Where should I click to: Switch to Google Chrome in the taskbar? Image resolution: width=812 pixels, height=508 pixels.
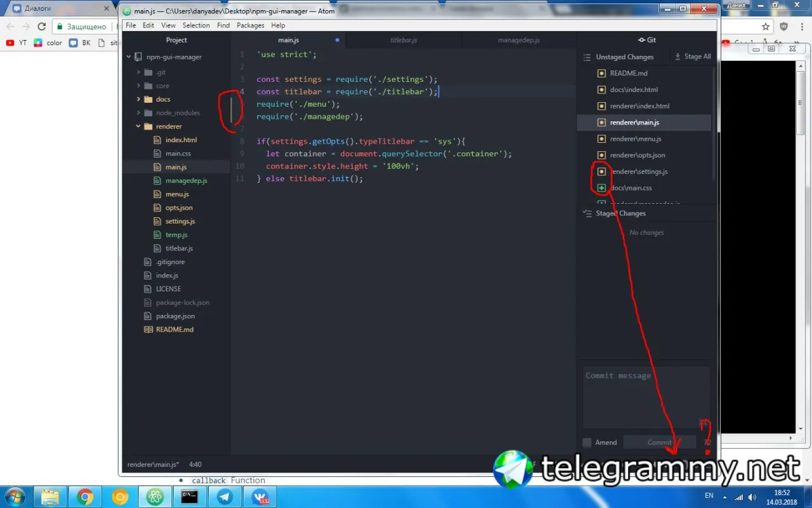coord(84,497)
